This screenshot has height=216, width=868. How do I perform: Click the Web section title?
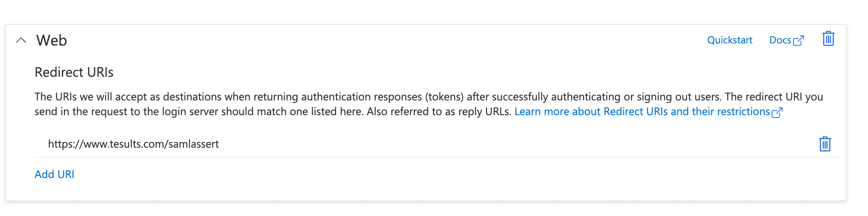tap(51, 40)
